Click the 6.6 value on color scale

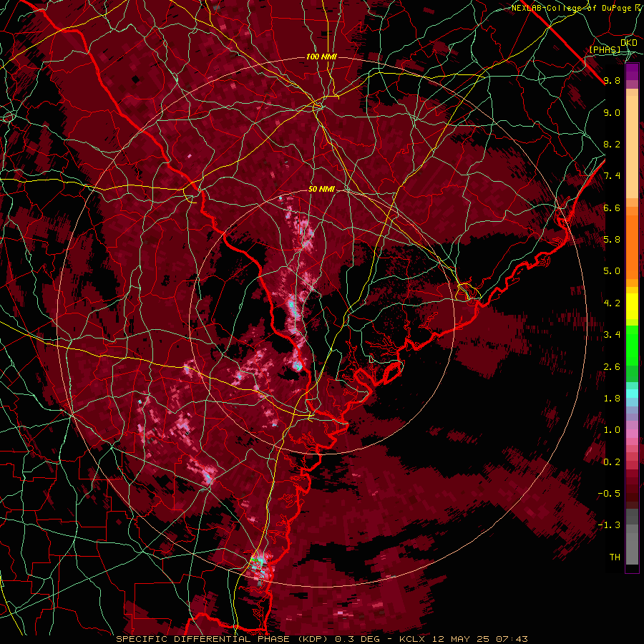pyautogui.click(x=612, y=208)
